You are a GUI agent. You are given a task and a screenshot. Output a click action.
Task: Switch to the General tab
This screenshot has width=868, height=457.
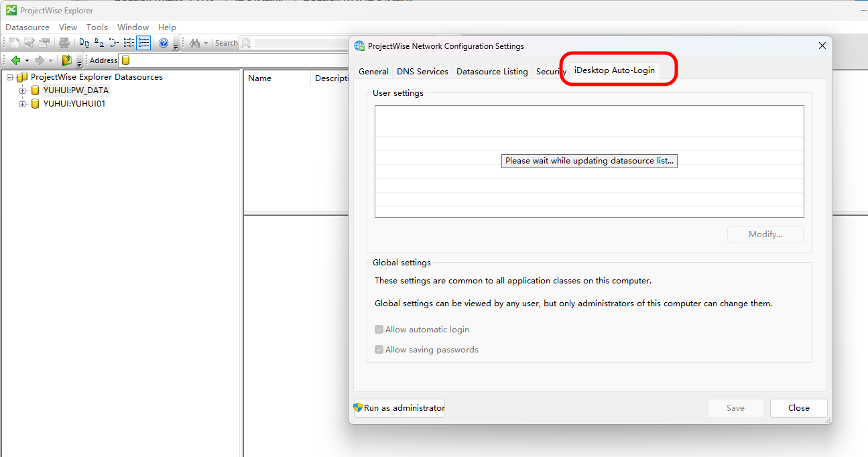373,72
